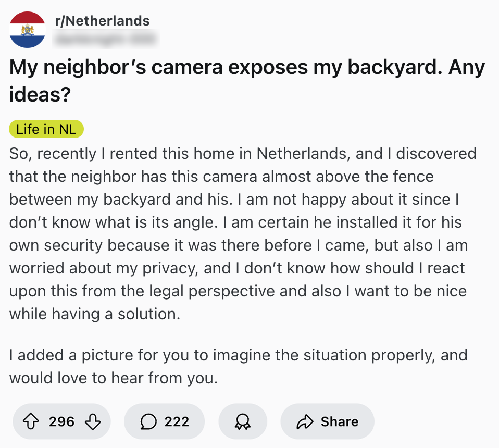
Task: Click the 296 vote score
Action: (61, 421)
